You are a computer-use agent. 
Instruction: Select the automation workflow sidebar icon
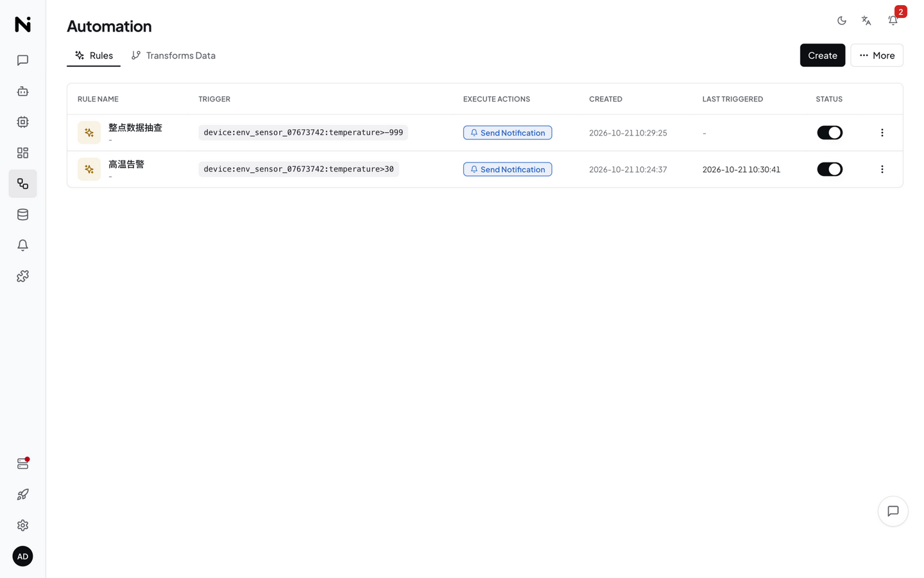22,184
